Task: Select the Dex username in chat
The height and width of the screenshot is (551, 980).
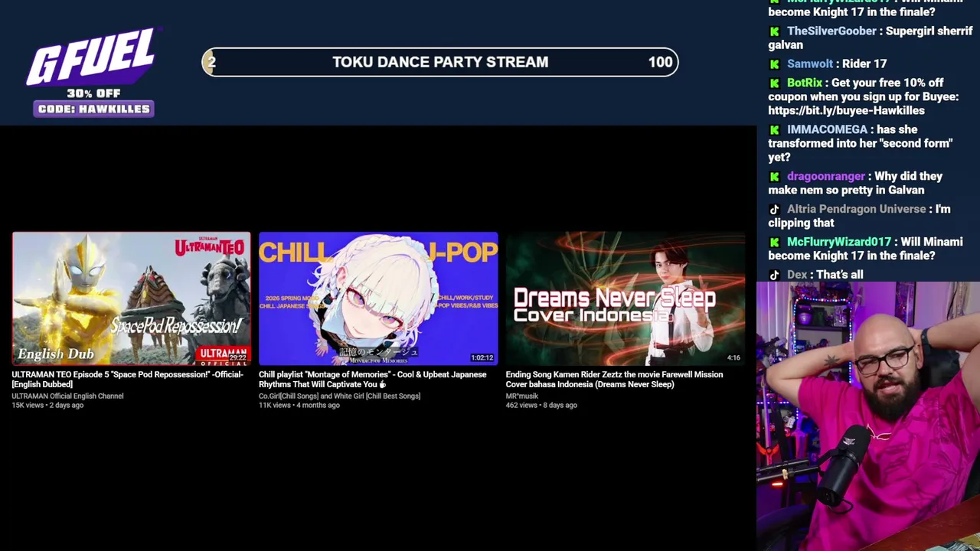Action: point(797,275)
